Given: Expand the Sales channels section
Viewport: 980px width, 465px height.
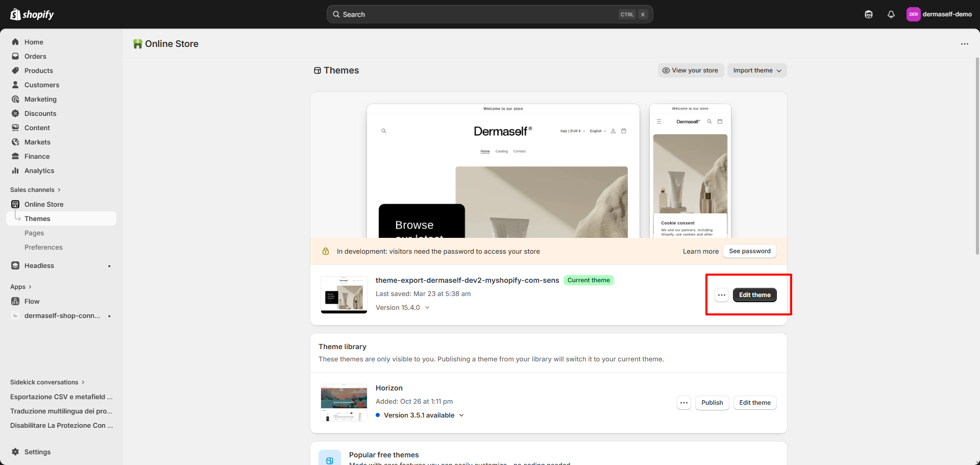Looking at the screenshot, I should point(35,190).
